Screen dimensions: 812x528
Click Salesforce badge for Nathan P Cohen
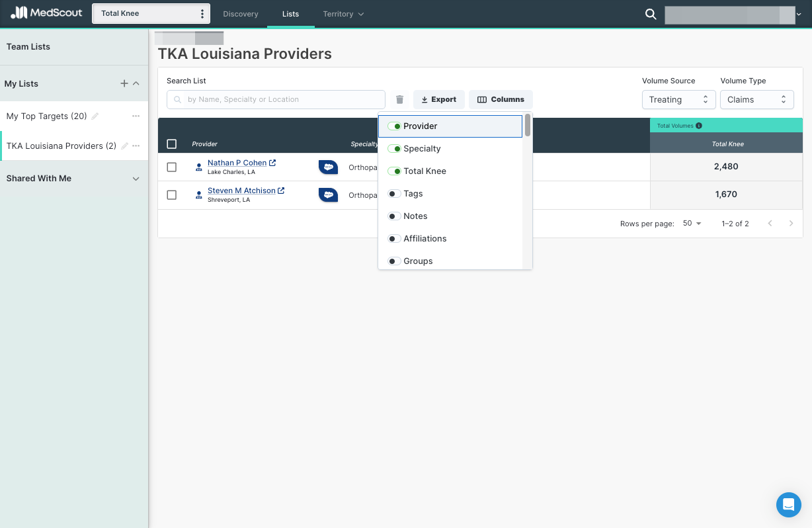[328, 167]
